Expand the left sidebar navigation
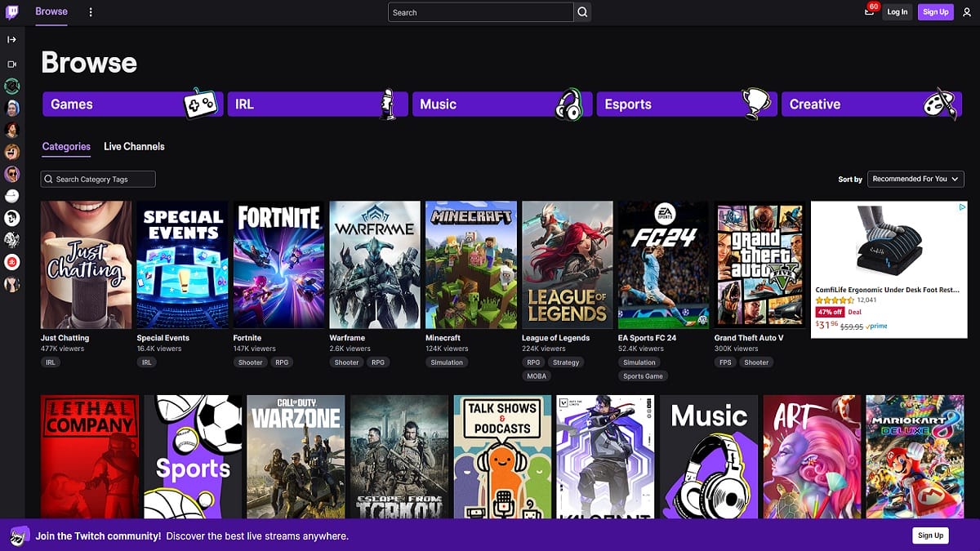The width and height of the screenshot is (980, 551). click(11, 38)
